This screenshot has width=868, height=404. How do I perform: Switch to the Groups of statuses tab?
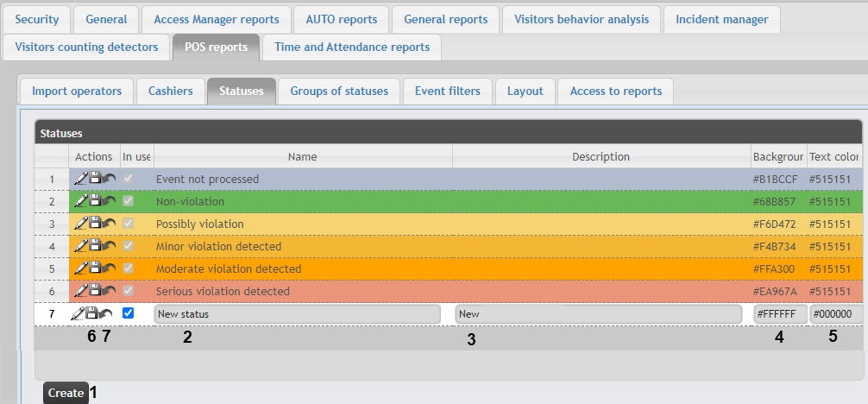click(x=339, y=91)
